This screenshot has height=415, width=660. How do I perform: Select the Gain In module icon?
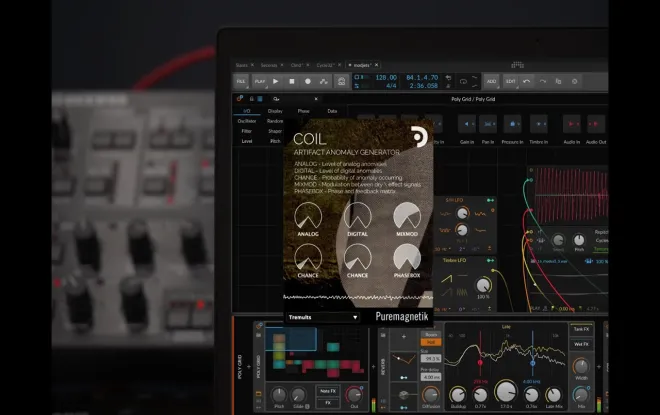pos(466,124)
